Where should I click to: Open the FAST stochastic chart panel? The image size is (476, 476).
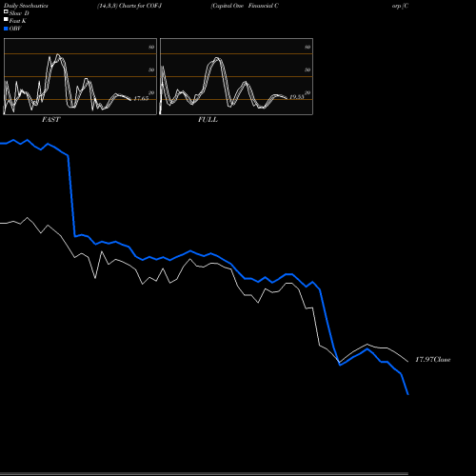[x=80, y=76]
